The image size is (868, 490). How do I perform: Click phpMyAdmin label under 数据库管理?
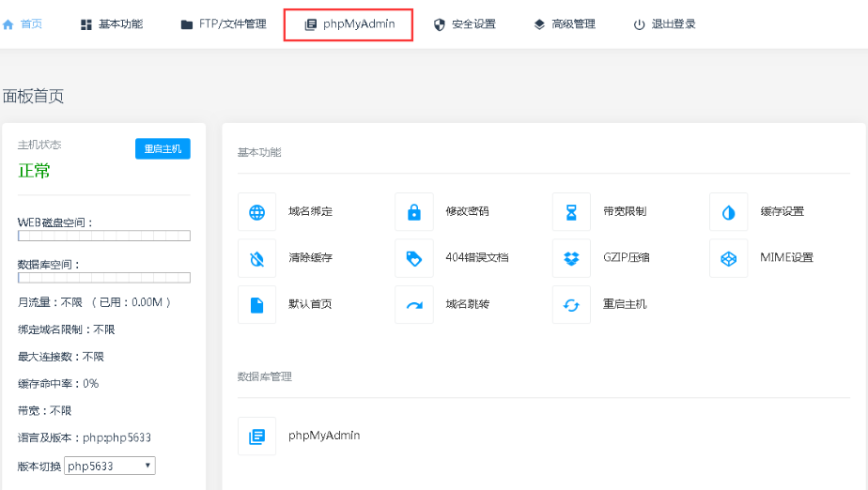(324, 436)
